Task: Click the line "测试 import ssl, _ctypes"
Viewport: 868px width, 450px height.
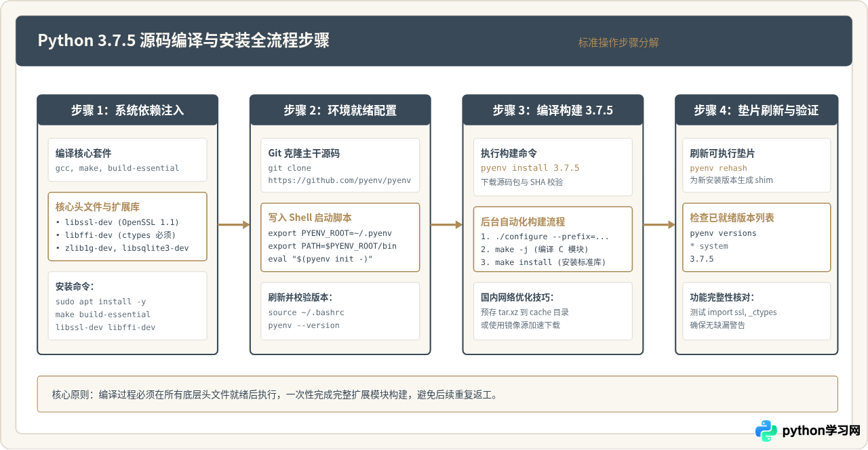Action: [x=733, y=312]
